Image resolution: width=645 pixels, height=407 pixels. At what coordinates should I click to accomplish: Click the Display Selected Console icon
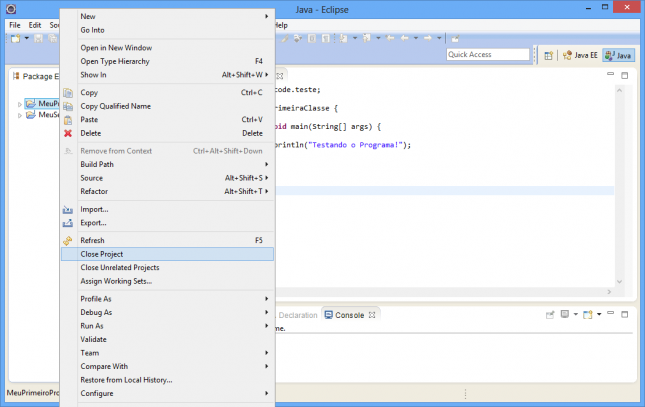[x=565, y=314]
